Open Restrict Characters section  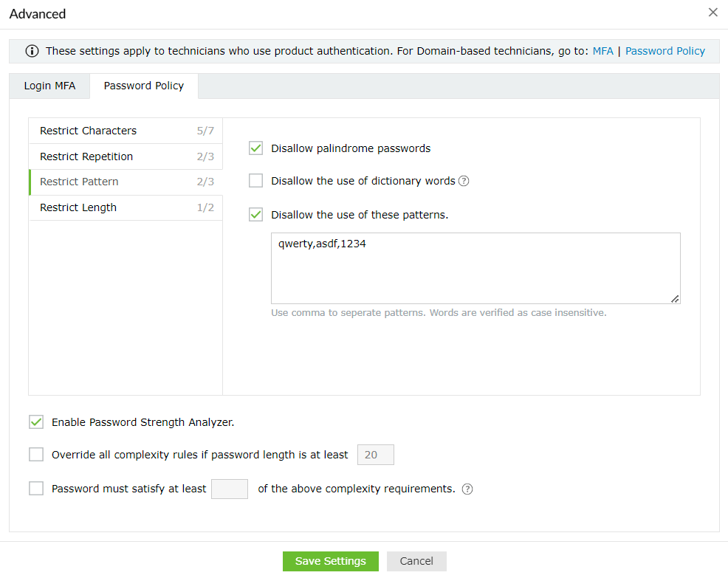tap(126, 131)
